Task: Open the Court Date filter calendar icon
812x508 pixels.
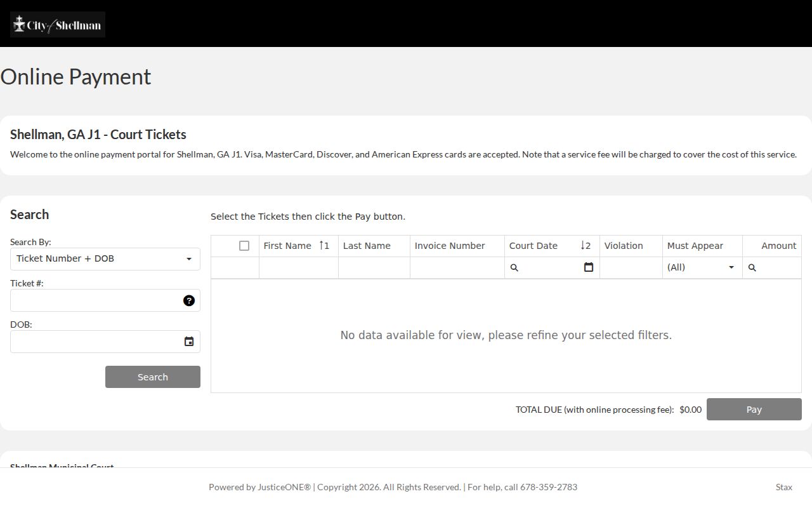Action: tap(589, 267)
